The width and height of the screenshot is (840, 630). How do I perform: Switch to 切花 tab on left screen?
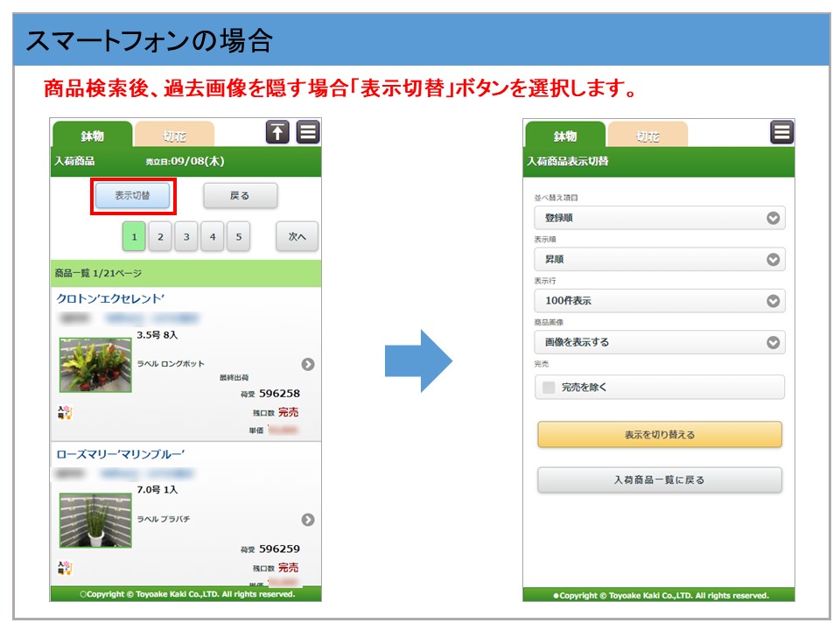(174, 136)
